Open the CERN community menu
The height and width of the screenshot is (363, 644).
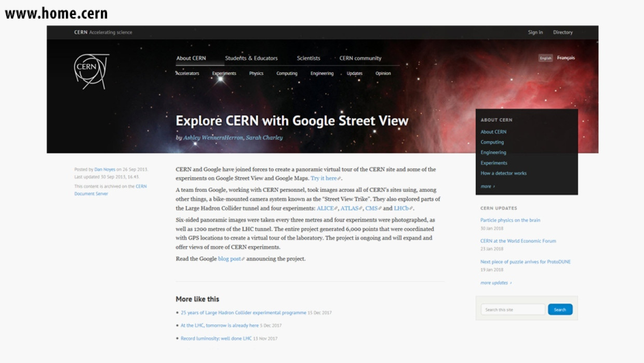coord(360,58)
